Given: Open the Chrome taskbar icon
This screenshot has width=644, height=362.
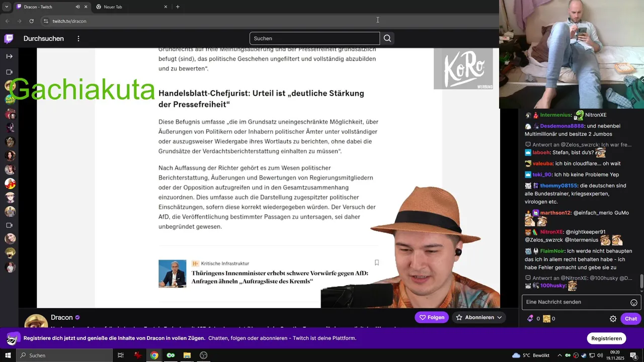Looking at the screenshot, I should 154,355.
